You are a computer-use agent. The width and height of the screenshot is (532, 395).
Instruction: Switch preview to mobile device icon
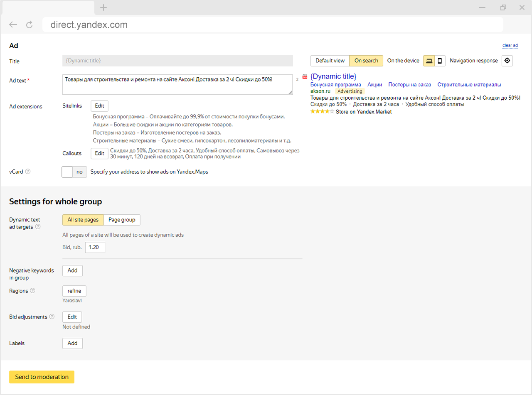[x=440, y=61]
